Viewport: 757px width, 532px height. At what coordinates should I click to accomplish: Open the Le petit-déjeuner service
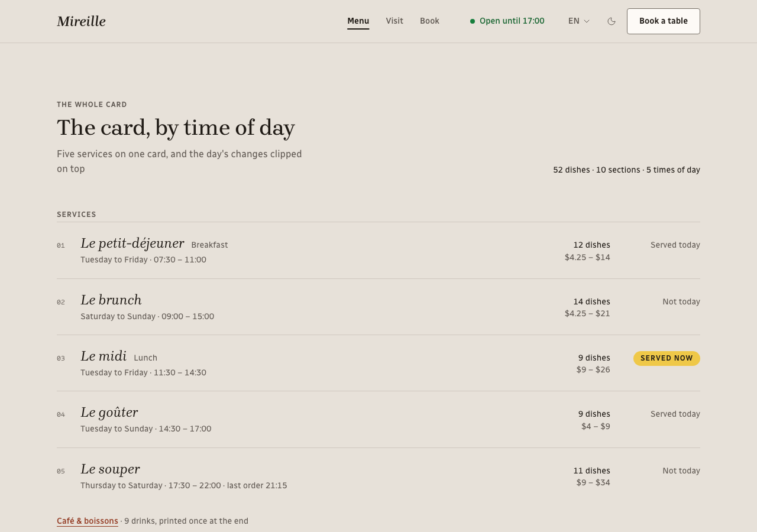378,251
